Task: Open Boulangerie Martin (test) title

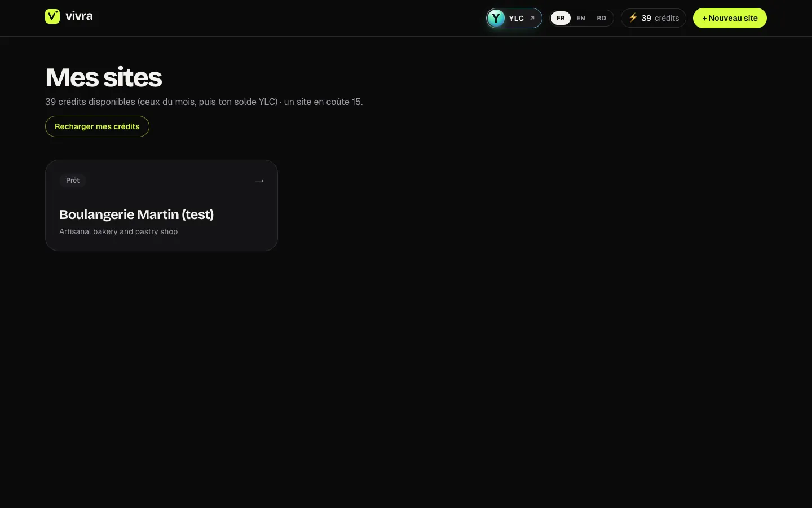Action: [x=136, y=214]
